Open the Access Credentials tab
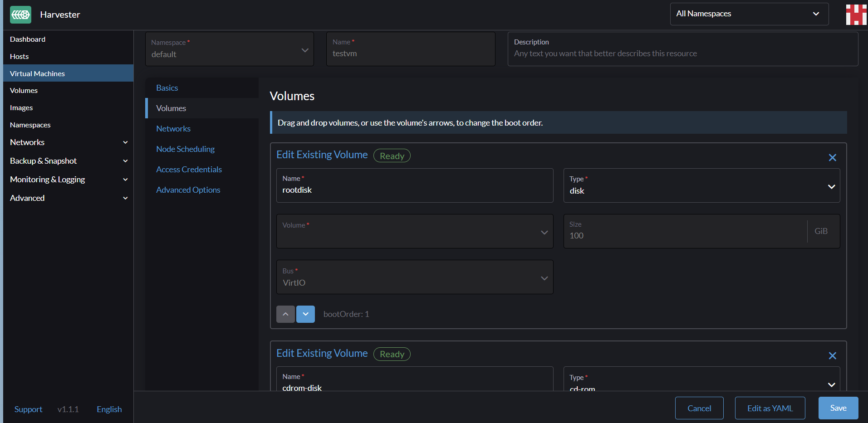Screen dimensions: 868x423 tap(189, 169)
